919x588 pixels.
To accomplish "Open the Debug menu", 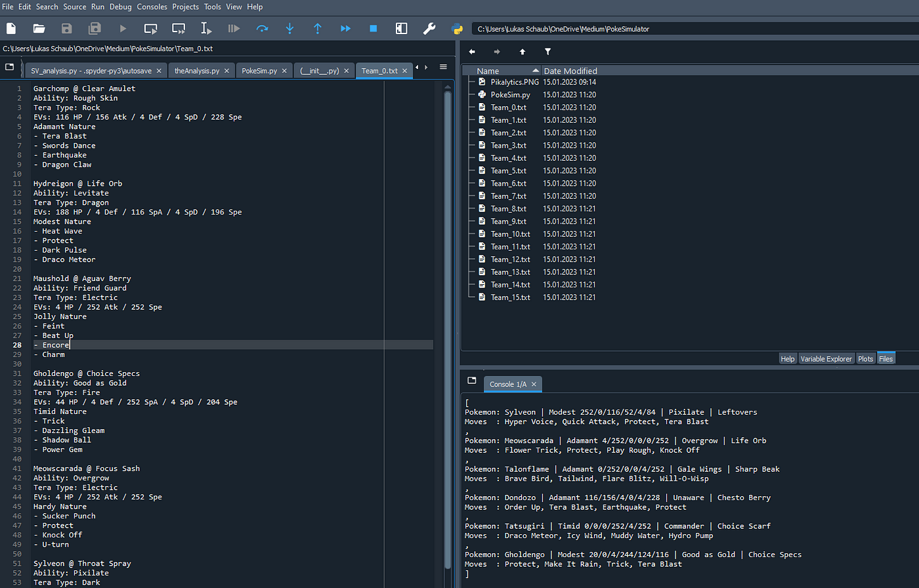I will tap(120, 7).
